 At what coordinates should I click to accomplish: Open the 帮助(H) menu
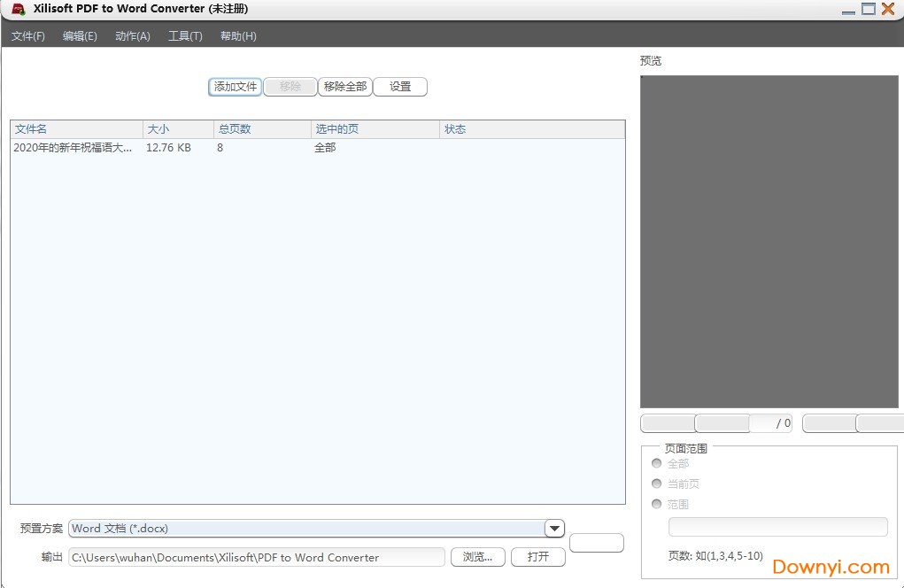pos(238,36)
